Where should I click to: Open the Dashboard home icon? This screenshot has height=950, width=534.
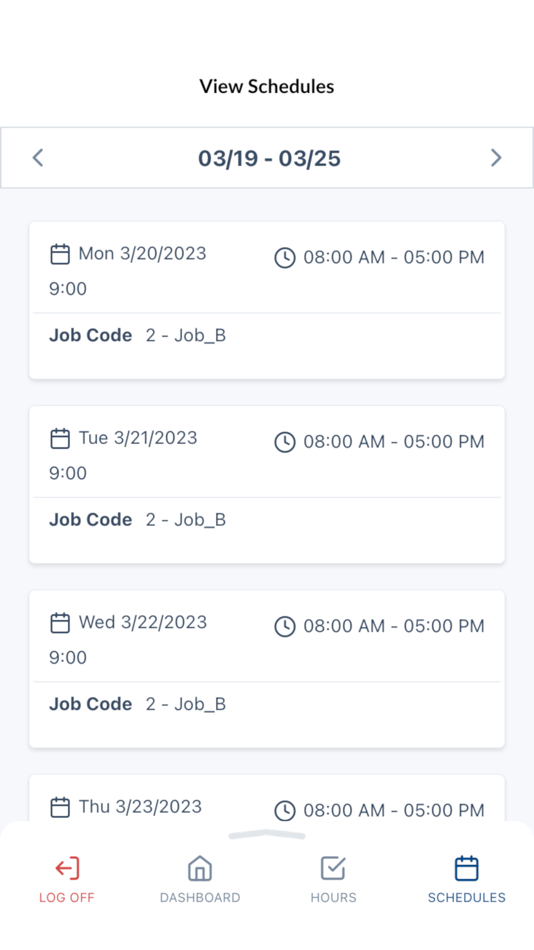click(x=199, y=868)
